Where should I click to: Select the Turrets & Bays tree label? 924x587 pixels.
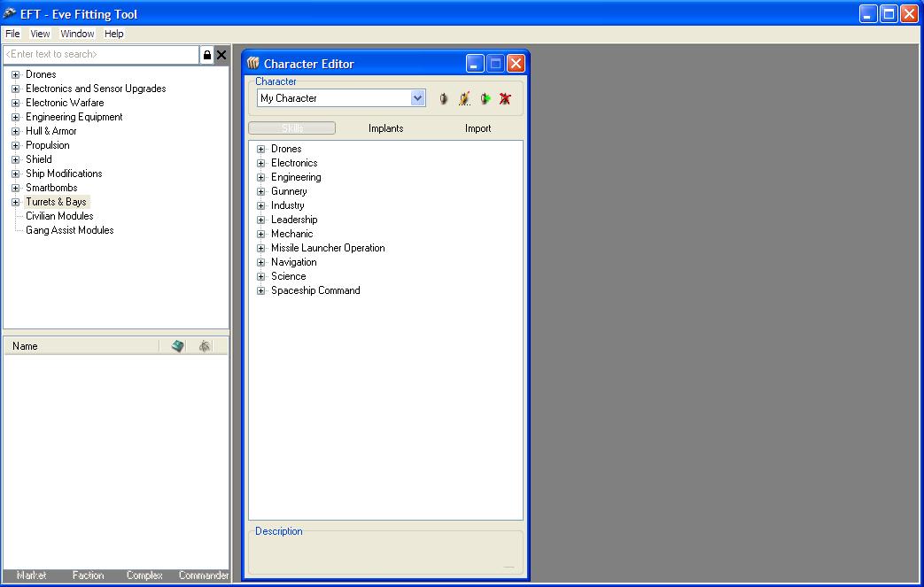[56, 202]
